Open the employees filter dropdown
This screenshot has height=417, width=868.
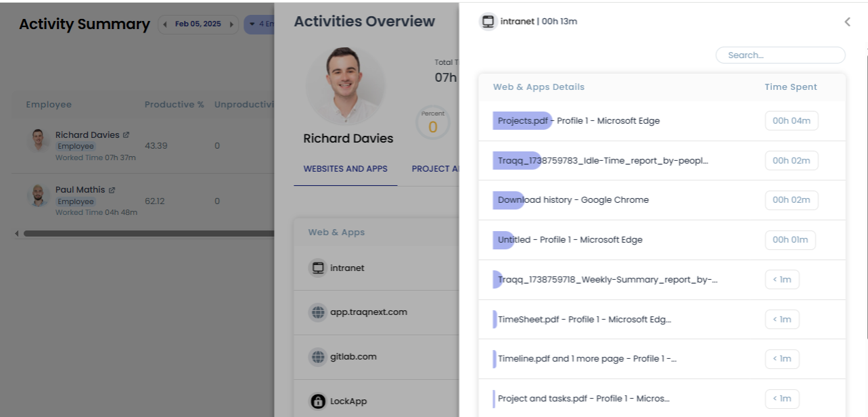pos(263,24)
